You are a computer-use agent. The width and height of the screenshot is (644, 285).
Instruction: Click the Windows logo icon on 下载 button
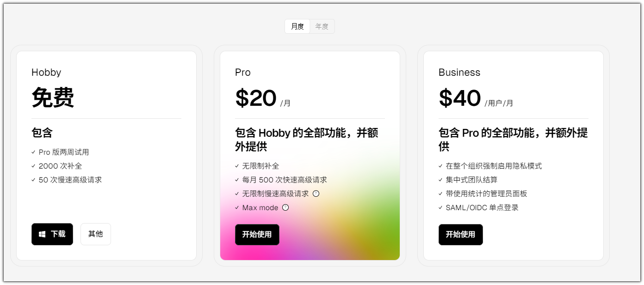(x=42, y=234)
